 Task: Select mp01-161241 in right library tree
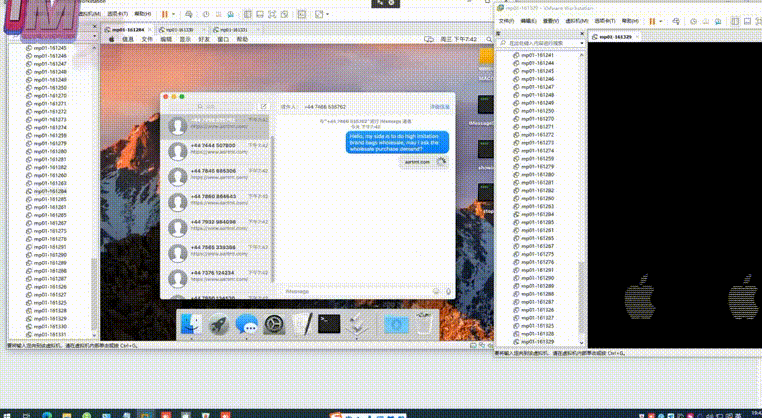pyautogui.click(x=534, y=55)
